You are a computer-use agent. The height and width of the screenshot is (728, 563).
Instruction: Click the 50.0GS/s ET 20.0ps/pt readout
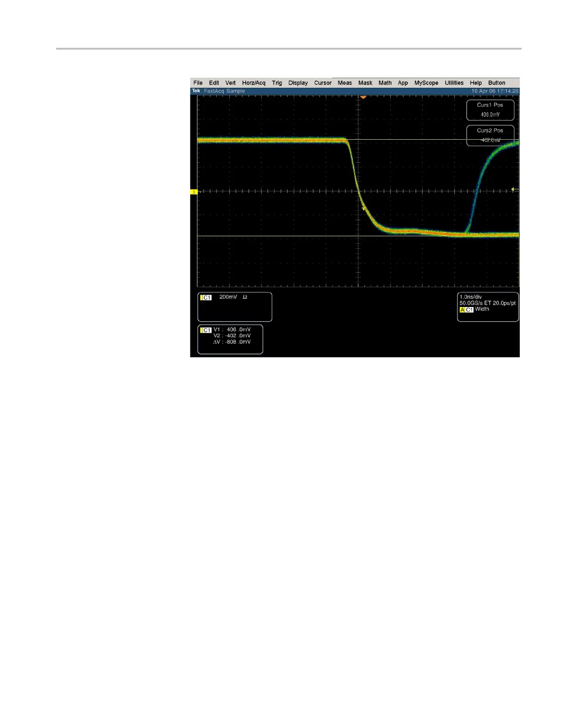coord(488,303)
